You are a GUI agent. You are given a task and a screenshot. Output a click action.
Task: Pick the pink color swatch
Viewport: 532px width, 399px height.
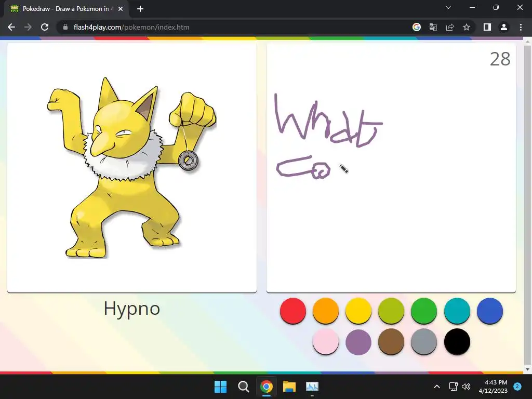[326, 342]
